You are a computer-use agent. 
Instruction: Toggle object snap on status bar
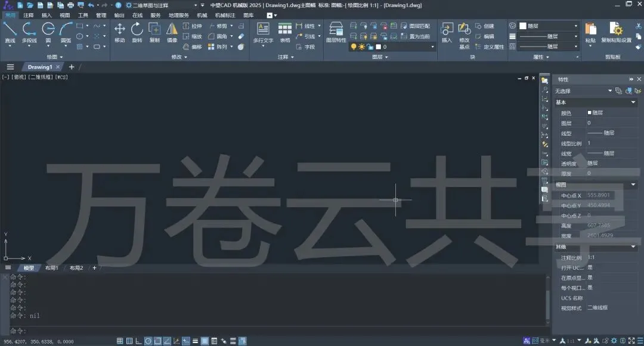(157, 341)
